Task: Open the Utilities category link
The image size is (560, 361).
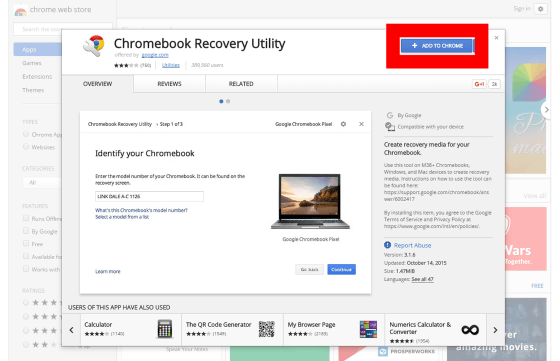Action: click(x=171, y=65)
